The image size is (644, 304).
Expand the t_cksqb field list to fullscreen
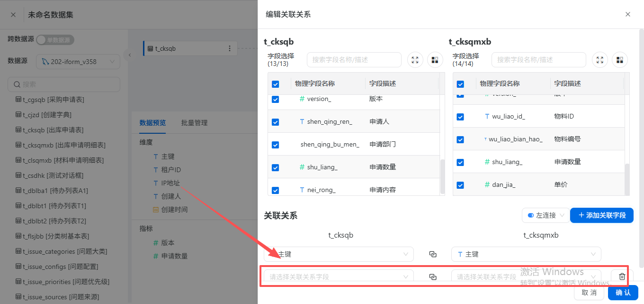(x=415, y=60)
